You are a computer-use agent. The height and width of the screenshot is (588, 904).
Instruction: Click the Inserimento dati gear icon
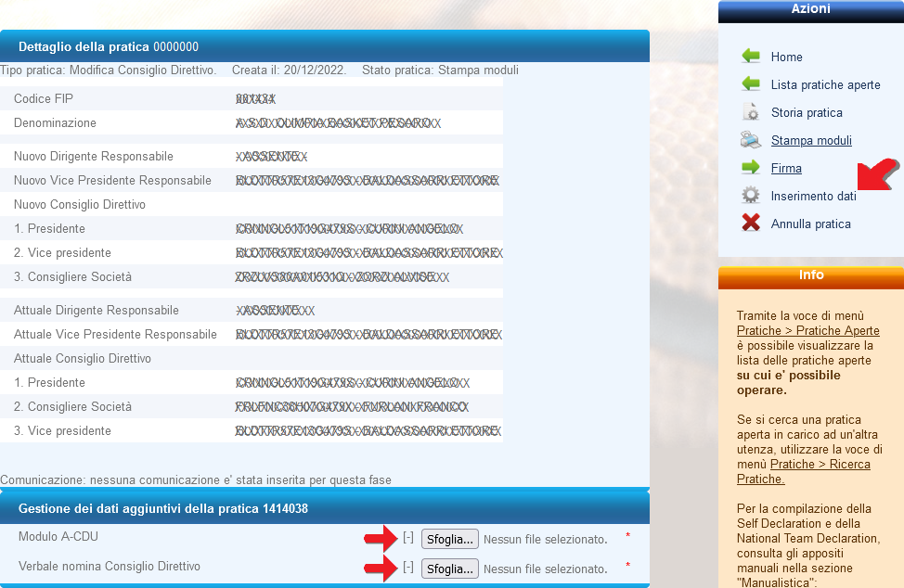point(751,196)
